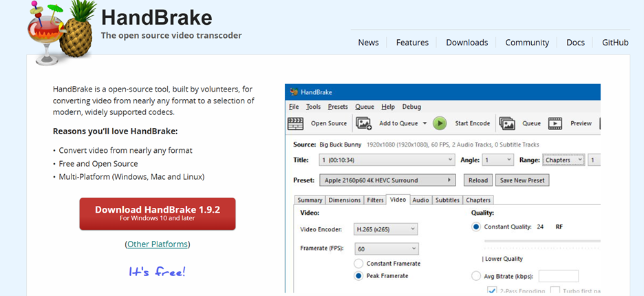Select the Peak Framerate radio button
The image size is (644, 296).
(358, 276)
